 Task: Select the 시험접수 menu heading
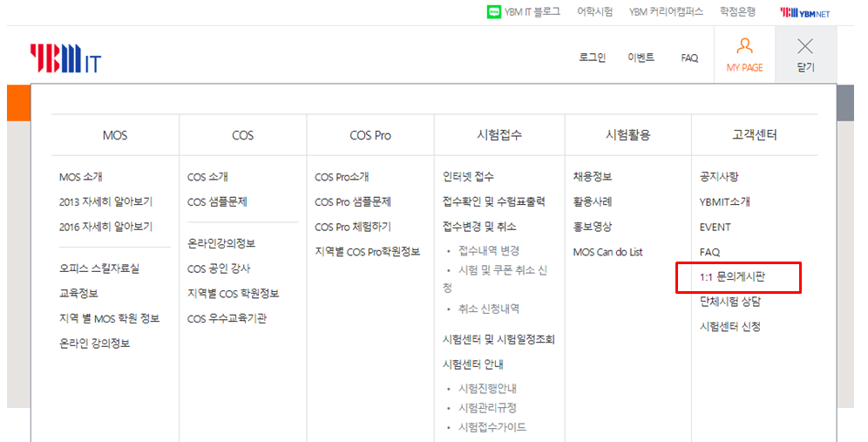tap(499, 134)
